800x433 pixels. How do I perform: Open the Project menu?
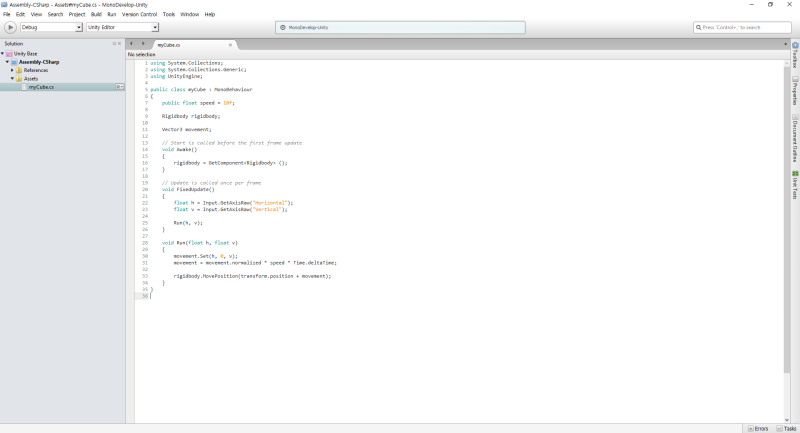click(x=77, y=14)
